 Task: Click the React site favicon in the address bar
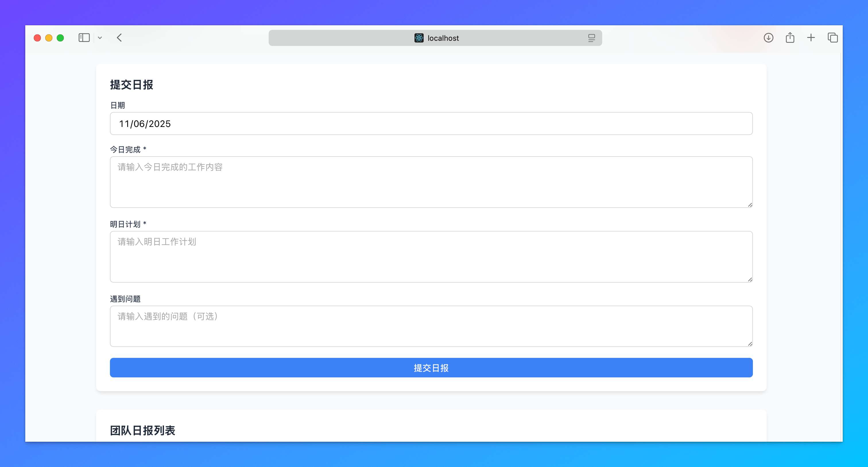[x=419, y=38]
